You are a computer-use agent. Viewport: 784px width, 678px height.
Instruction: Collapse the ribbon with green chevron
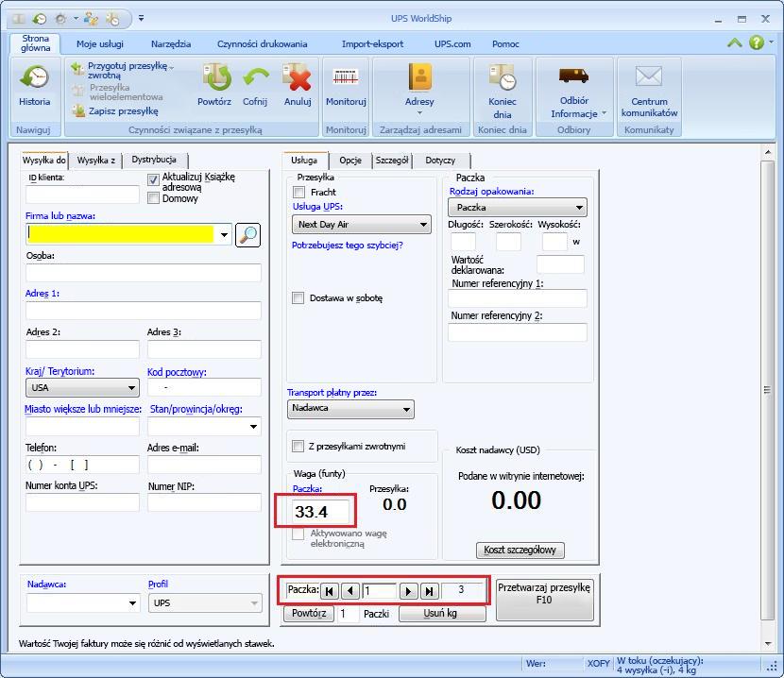click(x=735, y=43)
